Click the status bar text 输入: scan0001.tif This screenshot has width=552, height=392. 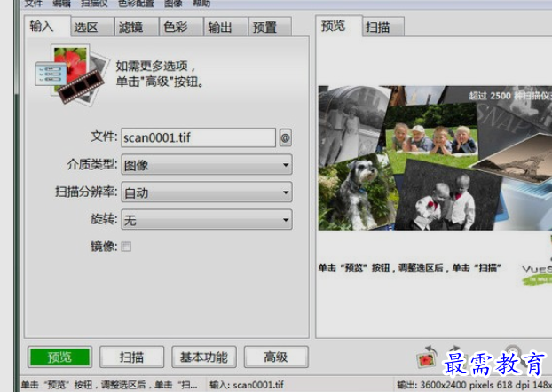coord(247,385)
